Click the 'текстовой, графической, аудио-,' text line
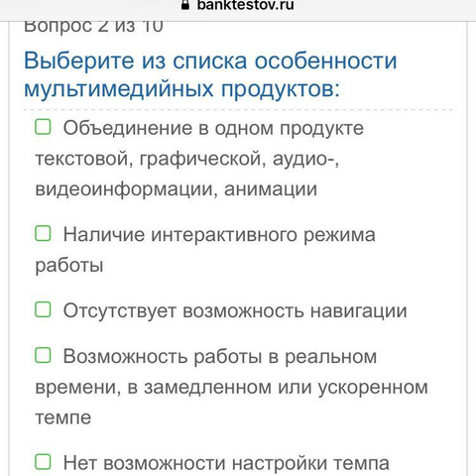The height and width of the screenshot is (476, 476). click(187, 159)
